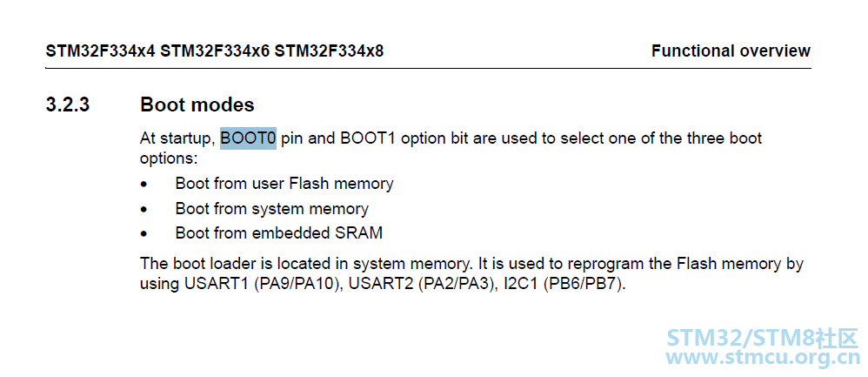Click the highlighted BOOT0 word
This screenshot has width=868, height=377.
tap(248, 138)
